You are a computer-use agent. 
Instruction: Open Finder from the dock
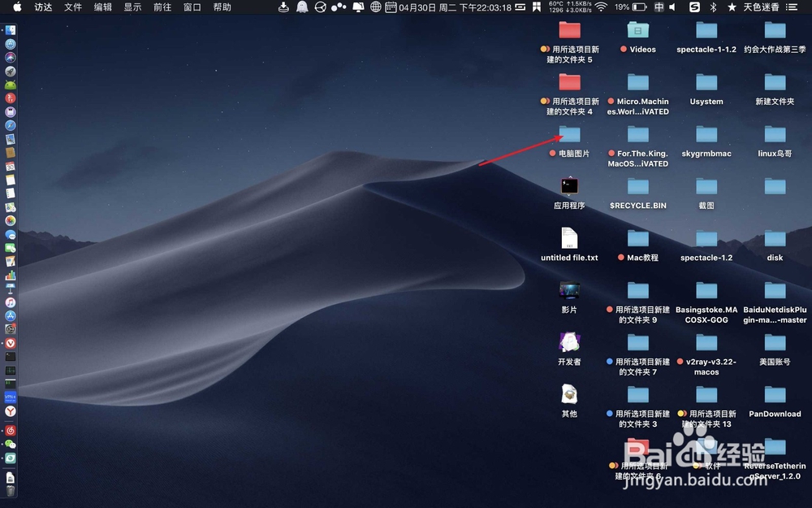[11, 30]
